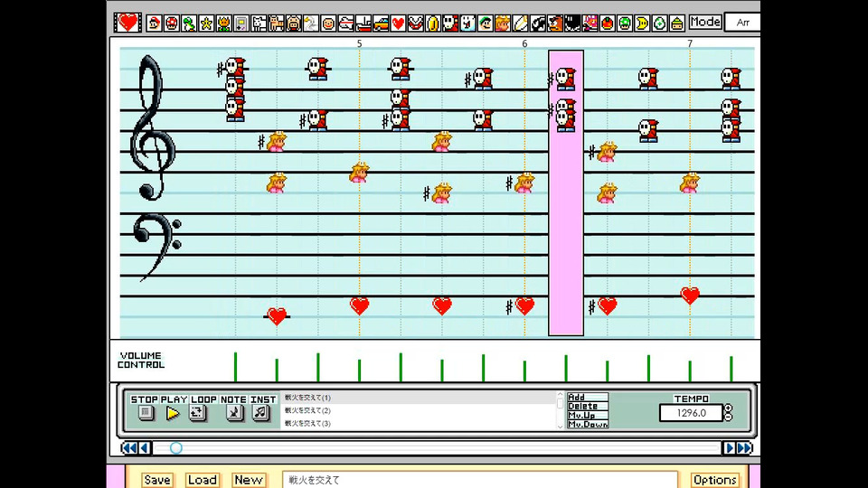Choose the Car instrument

click(x=381, y=23)
